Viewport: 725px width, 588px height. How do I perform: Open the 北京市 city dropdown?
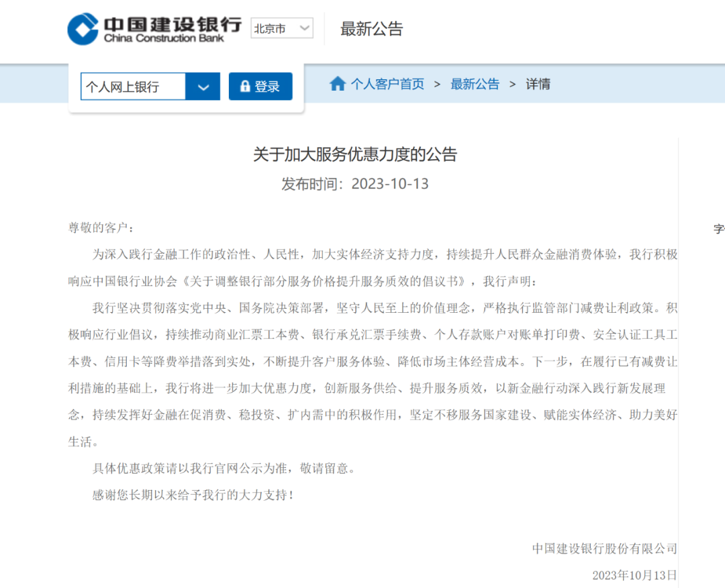[281, 28]
